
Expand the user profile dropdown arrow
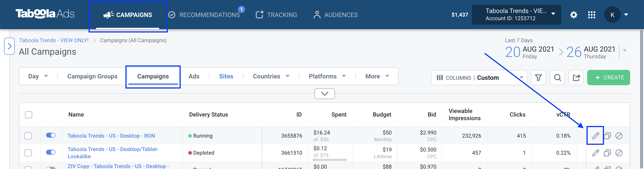(626, 15)
